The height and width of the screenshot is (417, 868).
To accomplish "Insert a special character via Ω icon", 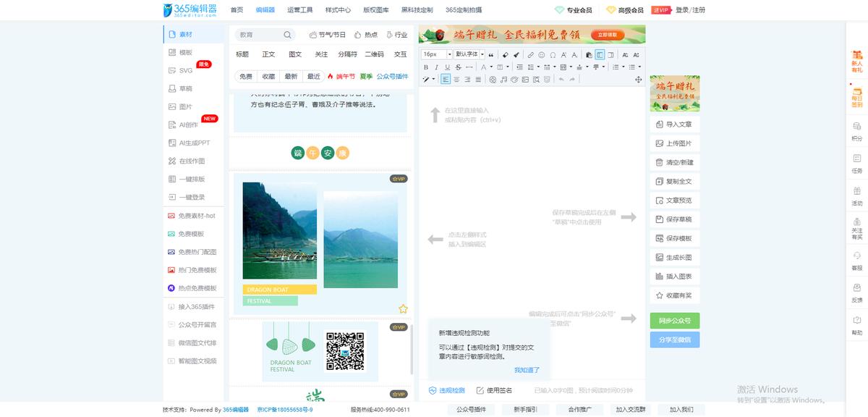I will 552,54.
